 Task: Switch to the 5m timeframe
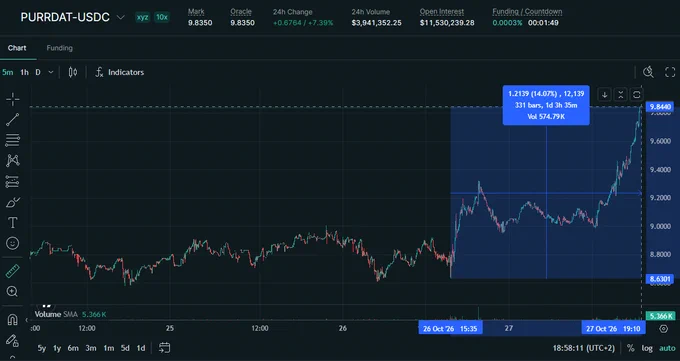(x=8, y=72)
